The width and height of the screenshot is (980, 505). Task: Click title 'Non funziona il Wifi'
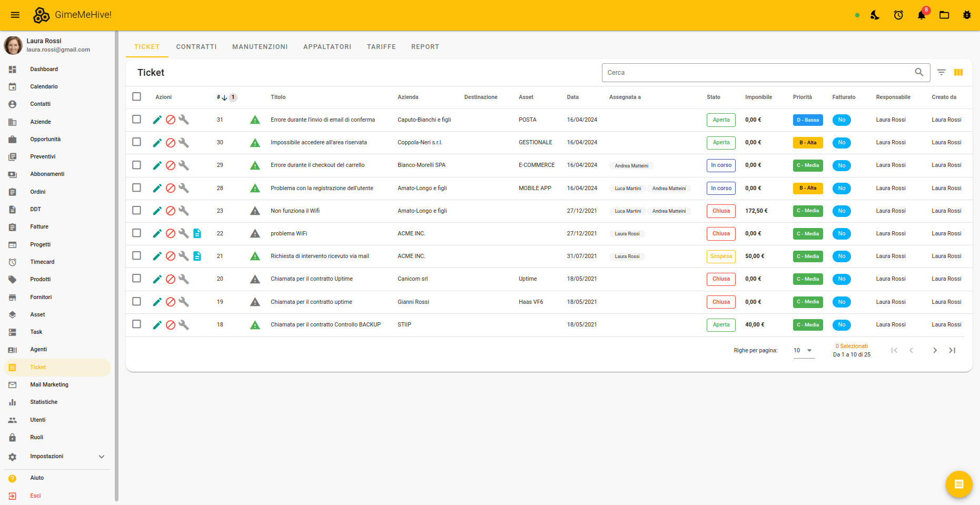(x=295, y=211)
